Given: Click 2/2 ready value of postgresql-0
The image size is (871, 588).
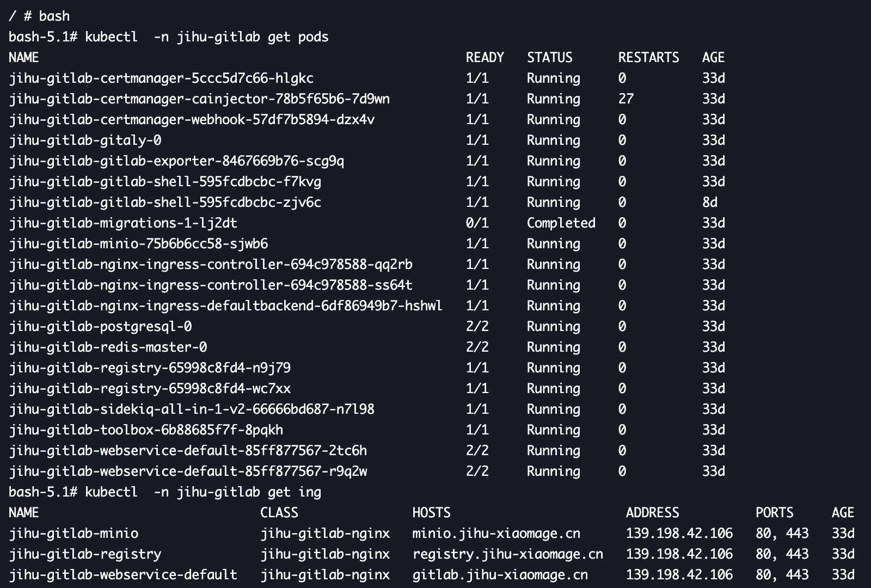Looking at the screenshot, I should (x=477, y=327).
